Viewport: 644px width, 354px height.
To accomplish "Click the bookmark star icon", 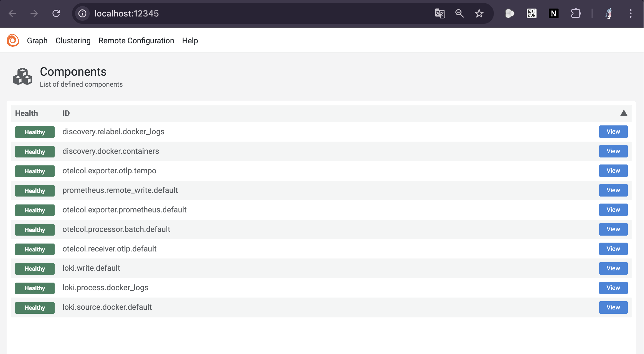I will (479, 13).
